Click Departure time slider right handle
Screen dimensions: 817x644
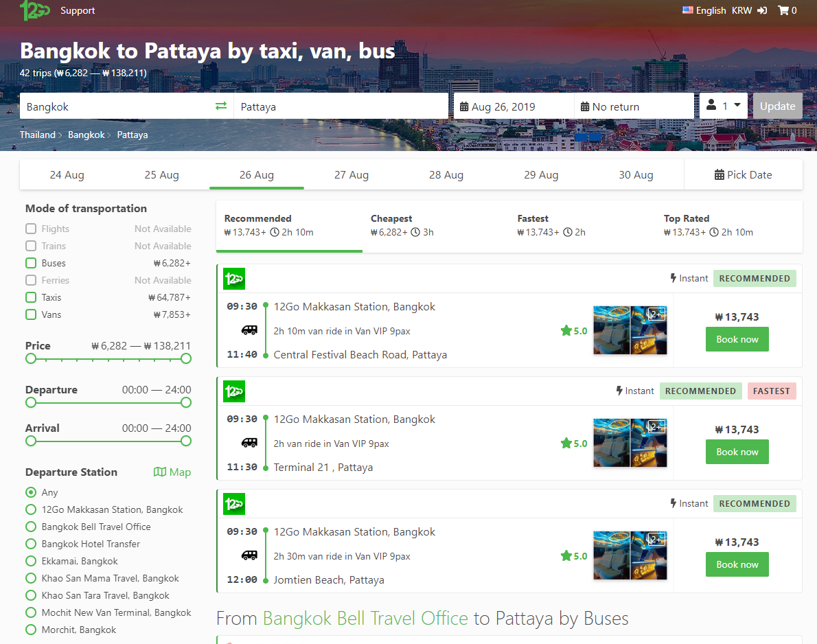(x=186, y=402)
